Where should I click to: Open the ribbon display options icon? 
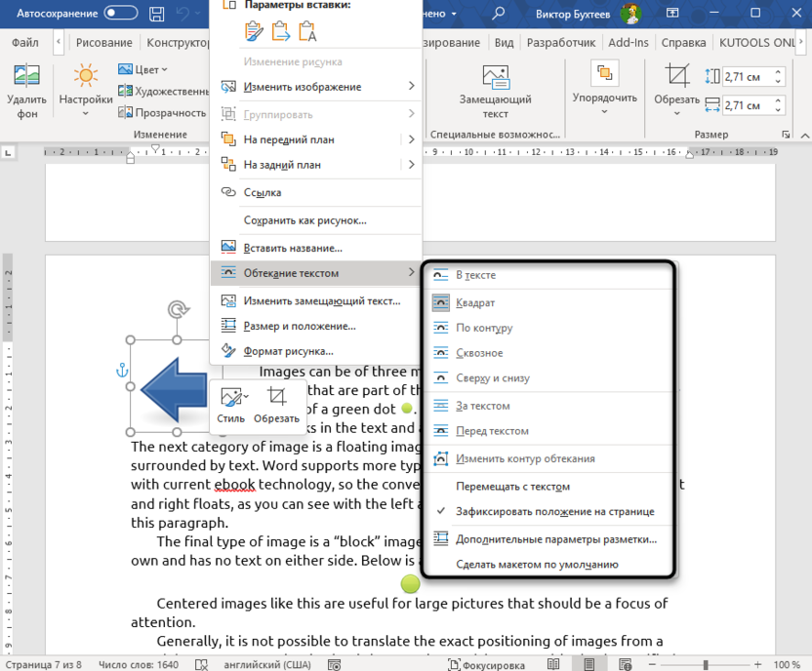coord(672,13)
